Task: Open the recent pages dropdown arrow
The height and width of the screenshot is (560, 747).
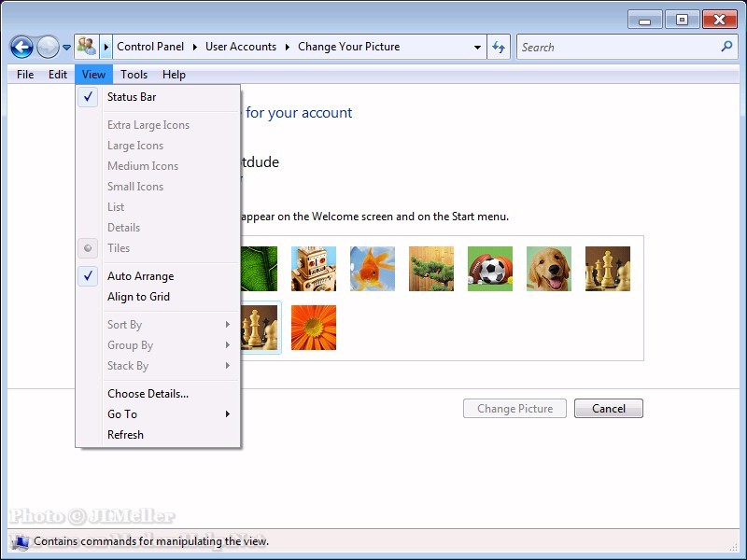Action: pos(66,48)
